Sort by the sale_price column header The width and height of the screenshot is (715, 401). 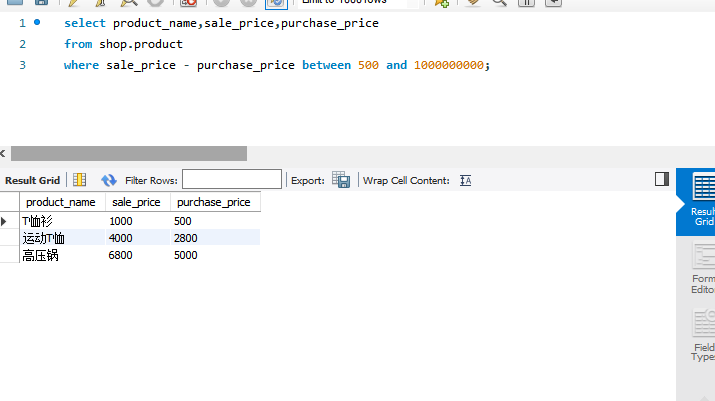click(138, 202)
